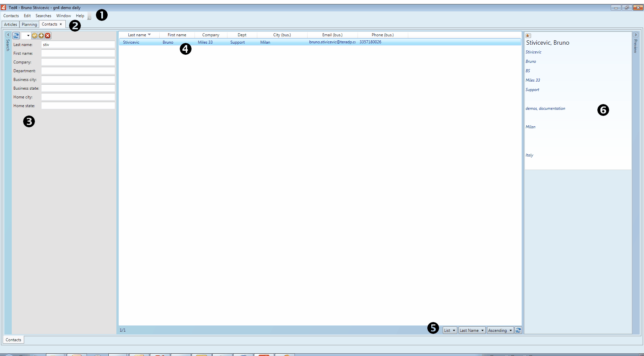This screenshot has height=356, width=644.
Task: Open the List view mode dropdown
Action: tap(450, 330)
